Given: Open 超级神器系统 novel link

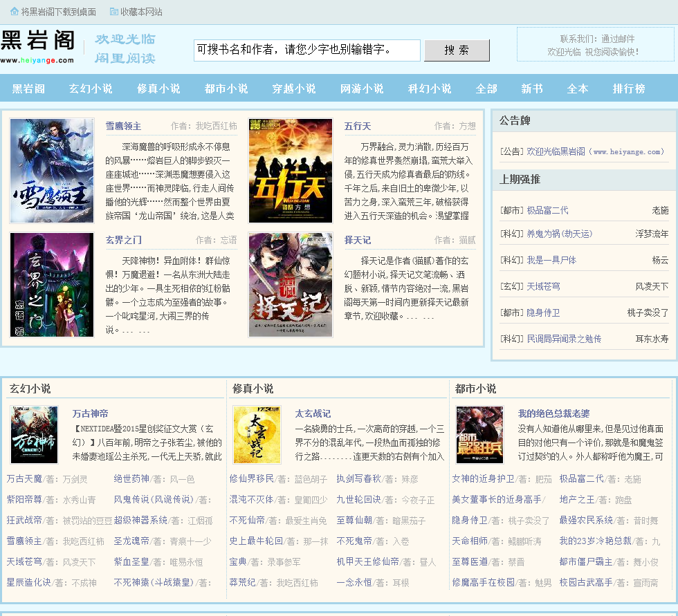Looking at the screenshot, I should 140,521.
